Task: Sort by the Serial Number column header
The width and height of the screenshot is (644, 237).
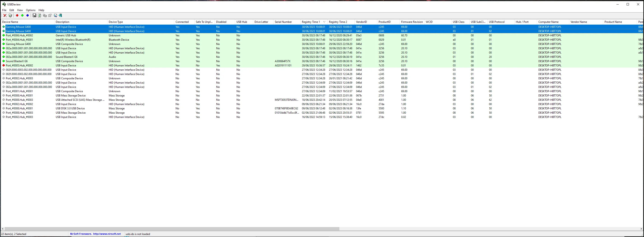Action: tap(287, 22)
